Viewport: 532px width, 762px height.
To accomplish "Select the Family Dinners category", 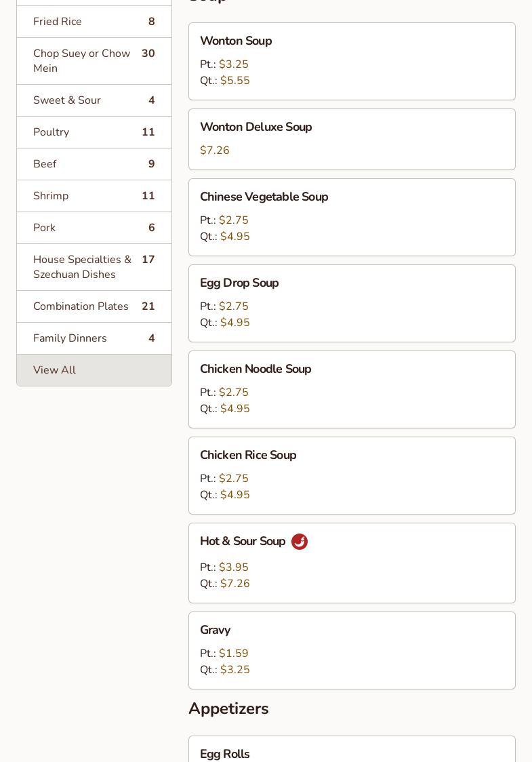I will (x=94, y=338).
